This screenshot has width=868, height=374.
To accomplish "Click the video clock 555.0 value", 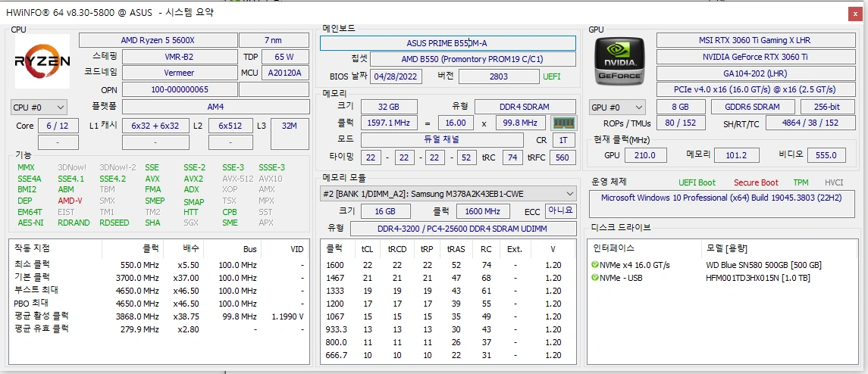I will [826, 155].
